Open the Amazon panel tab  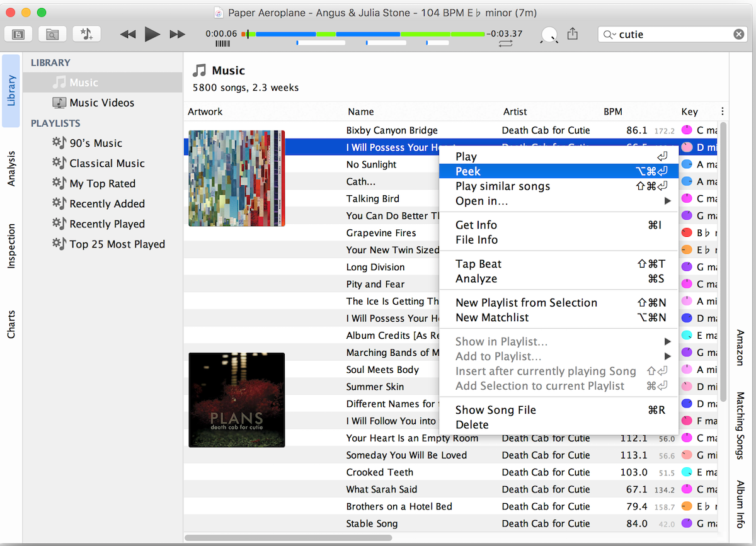point(740,347)
